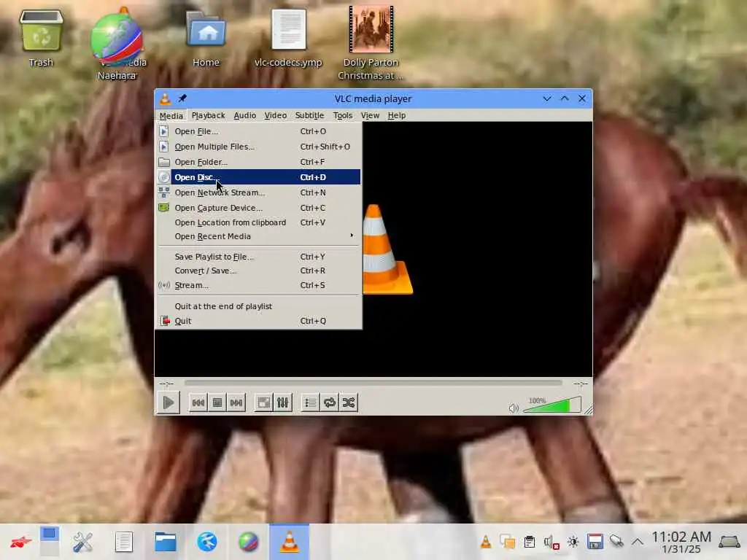Open the Video menu
747x560 pixels.
tap(275, 115)
